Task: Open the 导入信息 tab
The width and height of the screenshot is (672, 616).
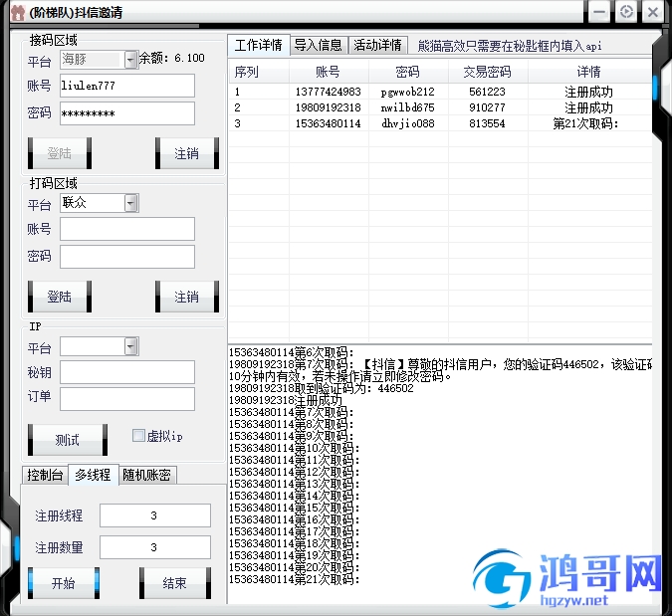Action: click(319, 45)
